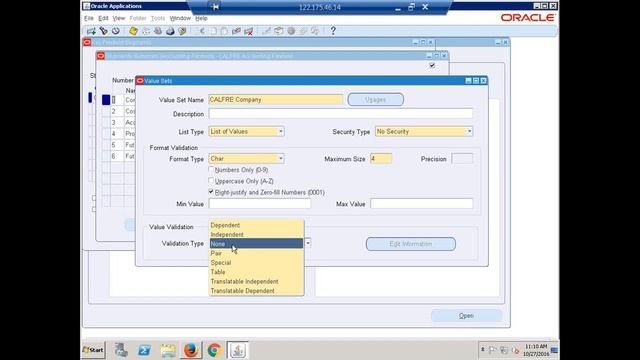Screen dimensions: 640x360
Task: Click the Max Value field
Action: point(422,204)
